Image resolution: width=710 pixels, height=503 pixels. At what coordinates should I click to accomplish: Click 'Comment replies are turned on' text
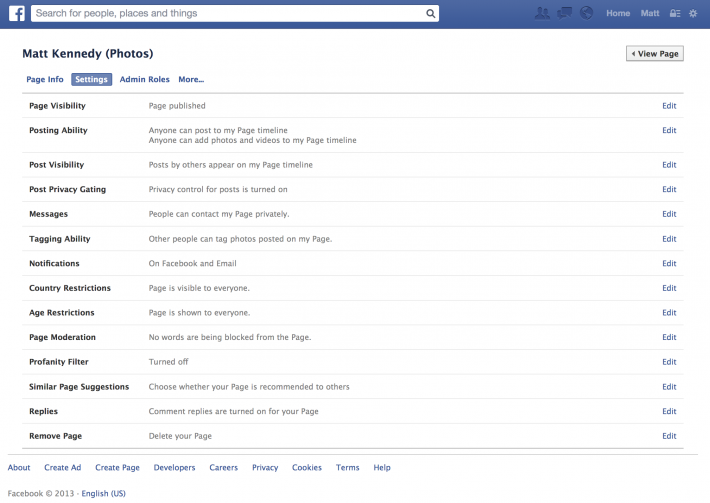[x=233, y=412]
